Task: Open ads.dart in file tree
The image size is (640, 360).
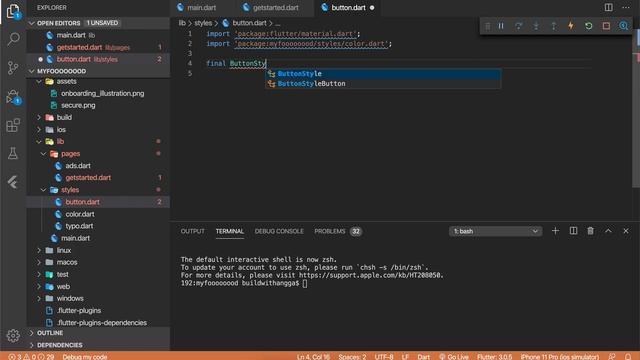Action: (x=98, y=166)
